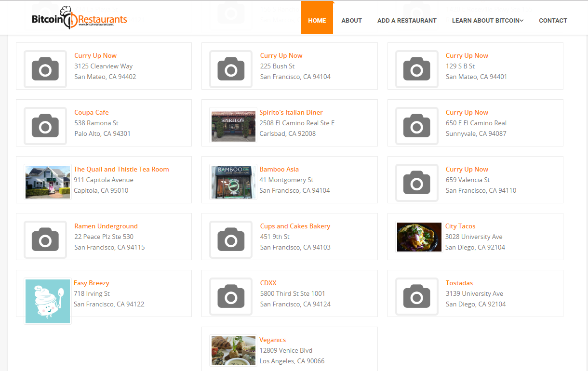This screenshot has width=588, height=371.
Task: Open Veganics food photo thumbnail
Action: (234, 351)
